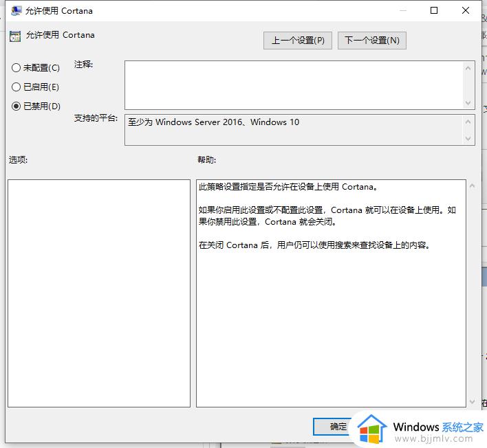Click the help paragraph 在关闭 Cortana 后
487x448 pixels.
(x=314, y=245)
